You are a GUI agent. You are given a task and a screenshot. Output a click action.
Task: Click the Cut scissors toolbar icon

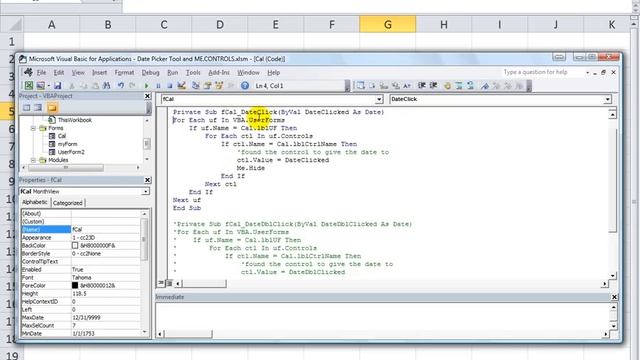point(72,85)
